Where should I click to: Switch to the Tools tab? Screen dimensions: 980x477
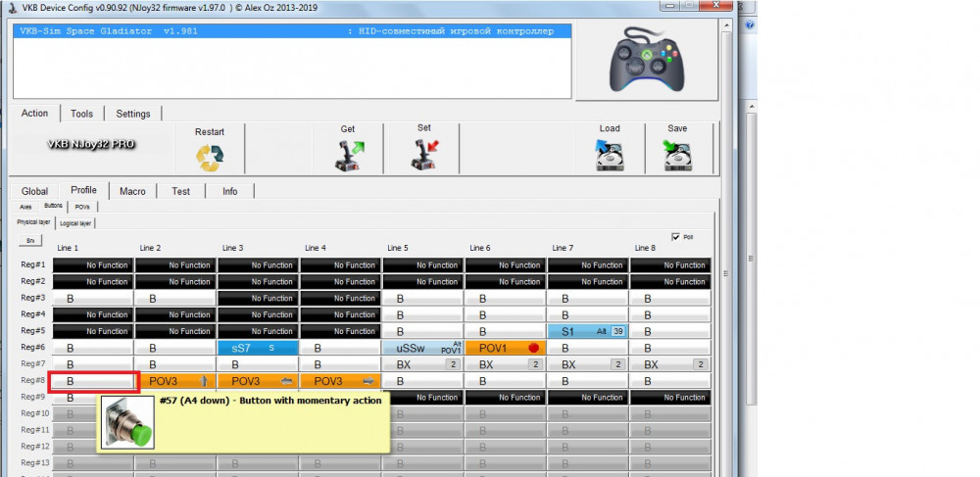pyautogui.click(x=82, y=114)
